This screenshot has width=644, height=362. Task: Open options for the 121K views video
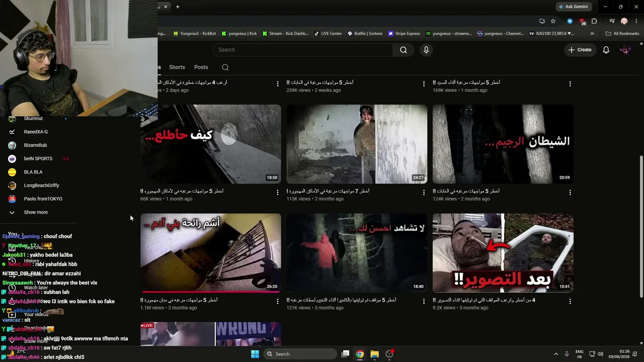424,301
